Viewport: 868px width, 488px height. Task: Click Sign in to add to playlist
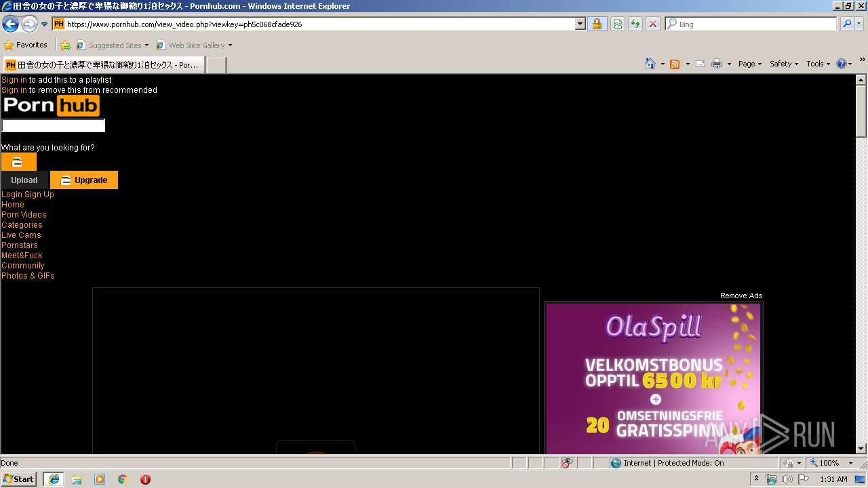coord(14,80)
